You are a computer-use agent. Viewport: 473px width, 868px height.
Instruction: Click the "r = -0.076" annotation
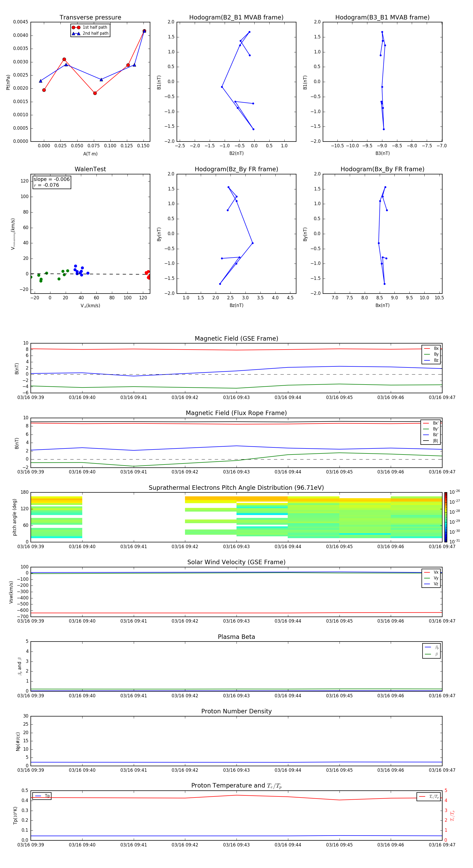click(47, 185)
